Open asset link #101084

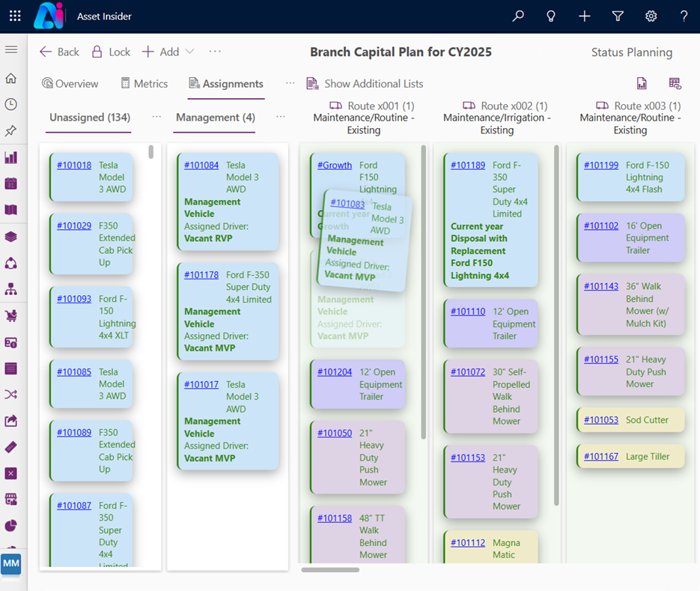click(201, 166)
